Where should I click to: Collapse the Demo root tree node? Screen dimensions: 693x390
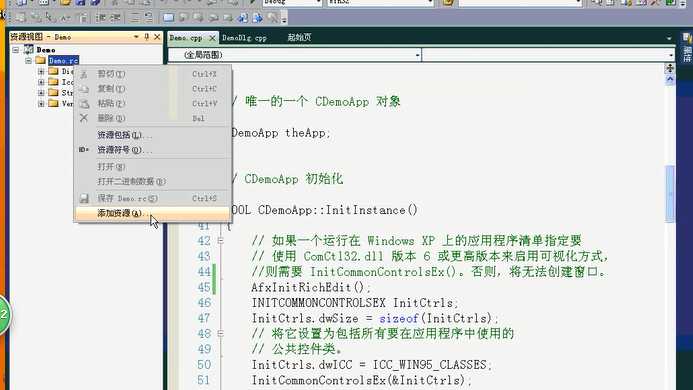pyautogui.click(x=16, y=50)
